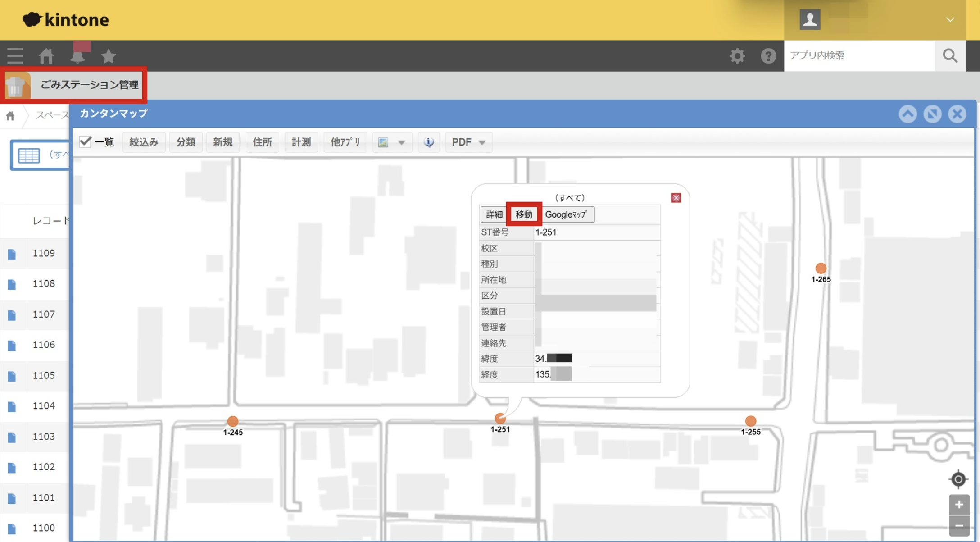The width and height of the screenshot is (980, 542).
Task: Open the Googleﾏｯﾌﾟ button in popup
Action: coord(566,214)
